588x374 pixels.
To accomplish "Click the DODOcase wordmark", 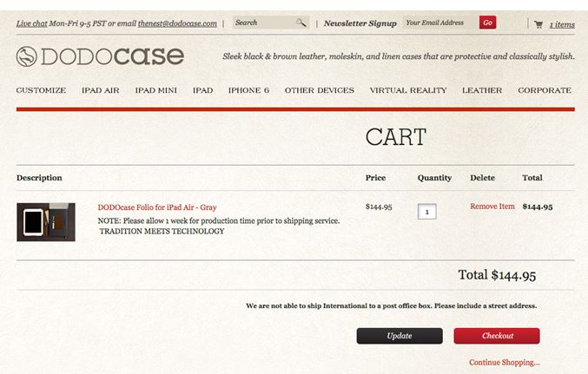I will click(x=112, y=56).
